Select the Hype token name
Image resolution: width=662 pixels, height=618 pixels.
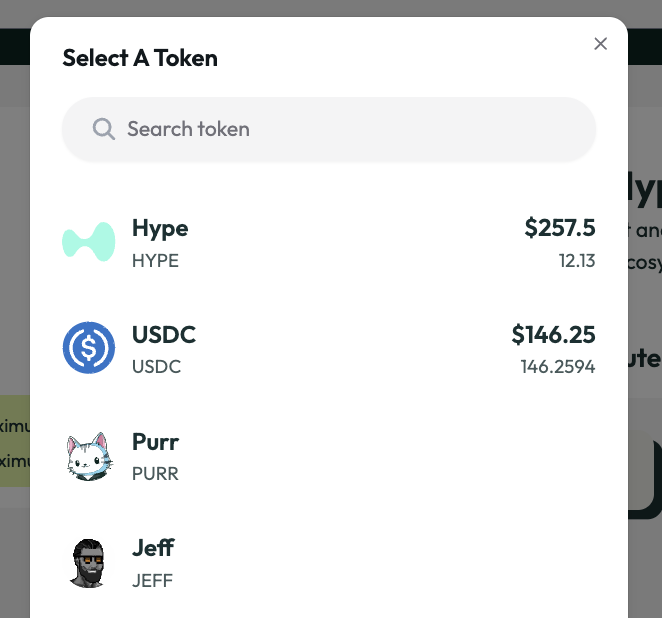click(160, 228)
